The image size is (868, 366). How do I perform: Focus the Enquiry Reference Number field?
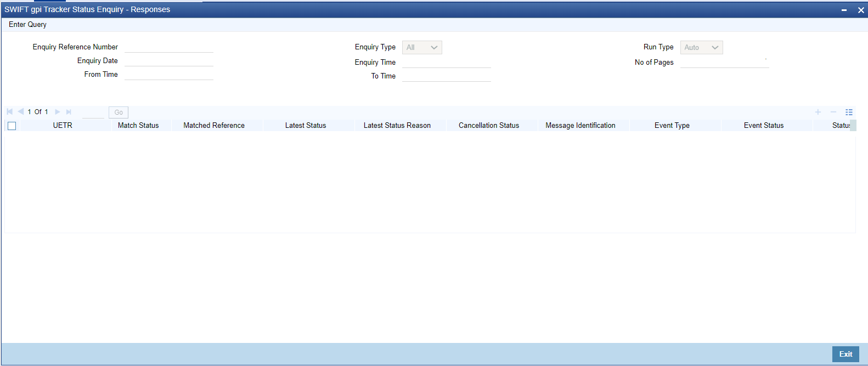click(x=169, y=47)
